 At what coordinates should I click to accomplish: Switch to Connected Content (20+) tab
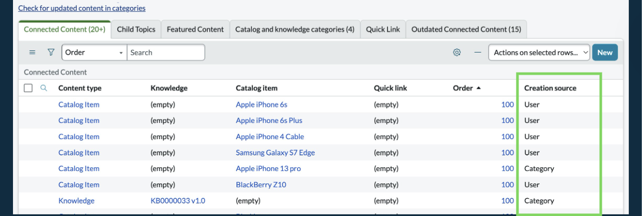(64, 30)
